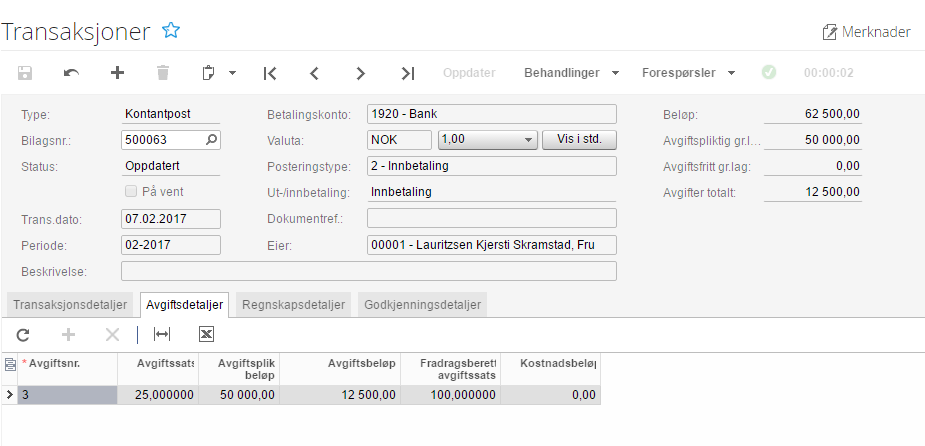The height and width of the screenshot is (446, 925).
Task: Export the grid to Excel
Action: (207, 334)
